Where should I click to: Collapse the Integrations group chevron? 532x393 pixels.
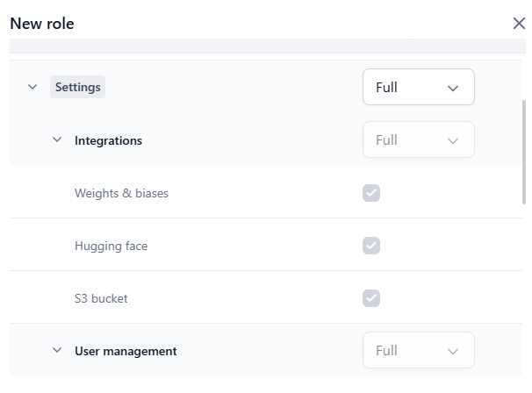tap(57, 140)
